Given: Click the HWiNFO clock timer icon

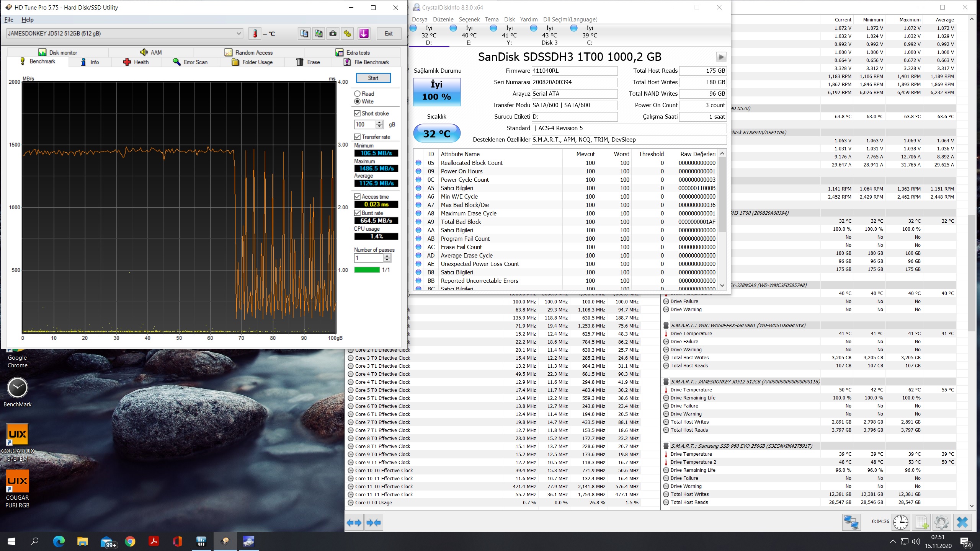Looking at the screenshot, I should click(x=901, y=522).
